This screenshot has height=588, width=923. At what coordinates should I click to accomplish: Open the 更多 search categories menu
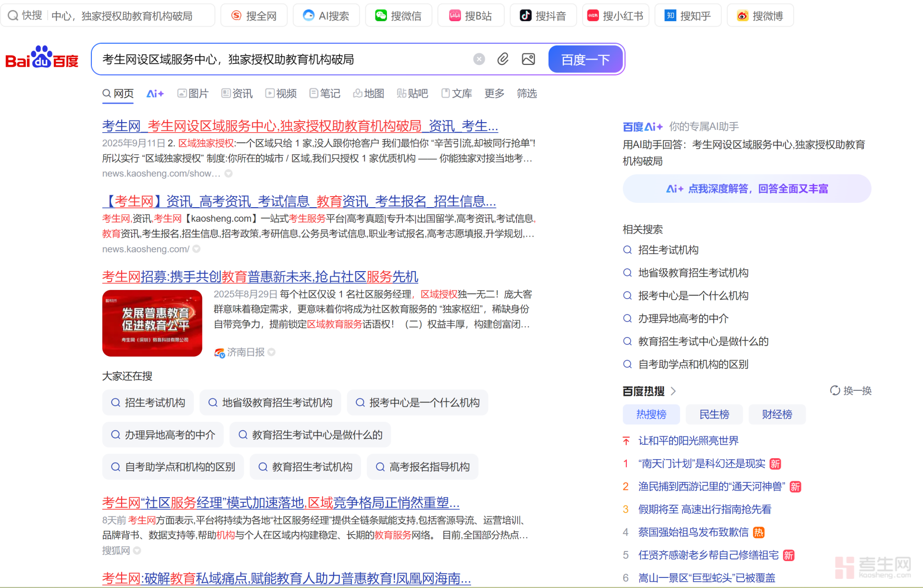point(494,93)
